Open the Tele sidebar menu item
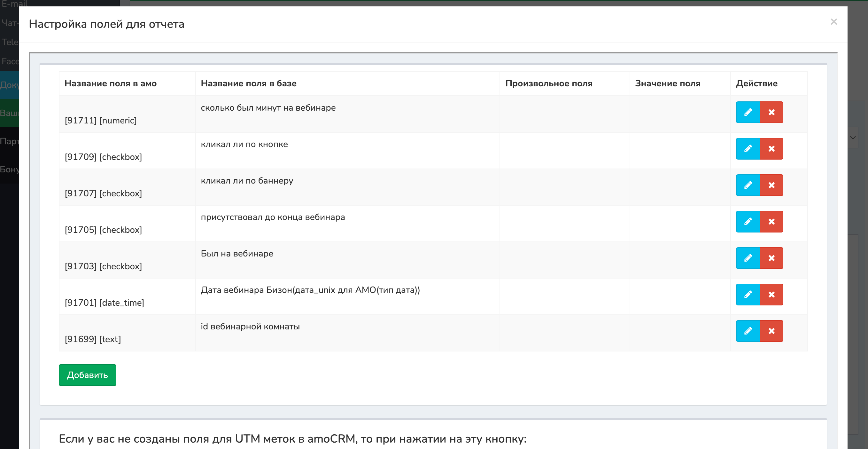The image size is (868, 449). [x=10, y=42]
